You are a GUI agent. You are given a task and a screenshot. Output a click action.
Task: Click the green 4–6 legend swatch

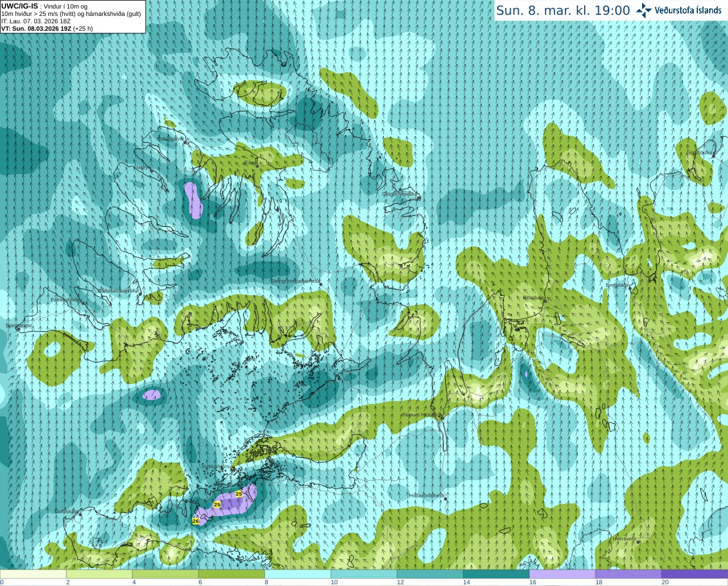point(165,574)
